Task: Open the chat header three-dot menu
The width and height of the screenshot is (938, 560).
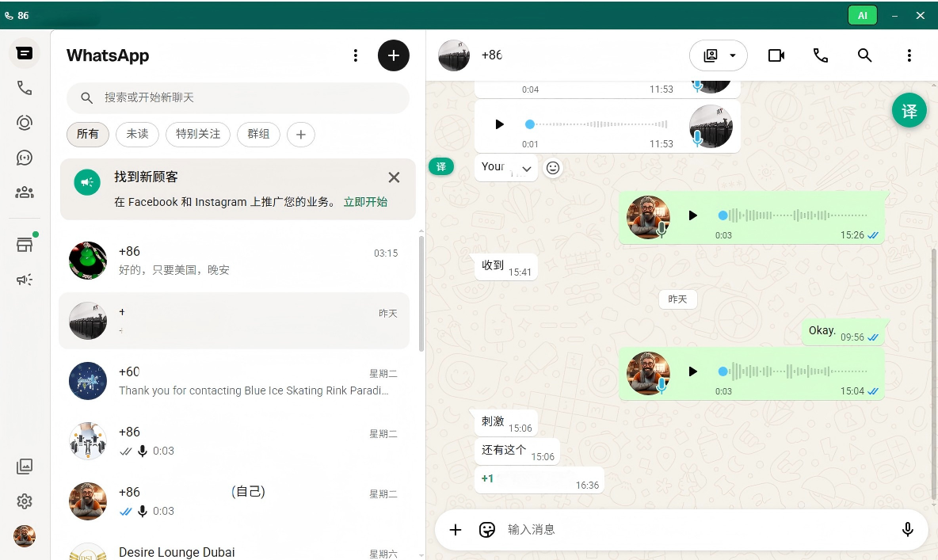Action: pyautogui.click(x=909, y=55)
